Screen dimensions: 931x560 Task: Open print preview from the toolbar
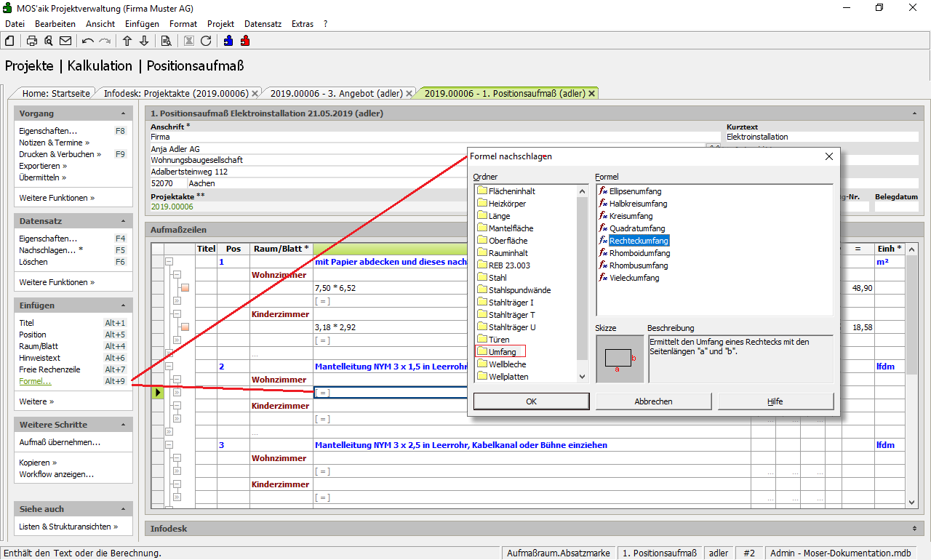[49, 41]
